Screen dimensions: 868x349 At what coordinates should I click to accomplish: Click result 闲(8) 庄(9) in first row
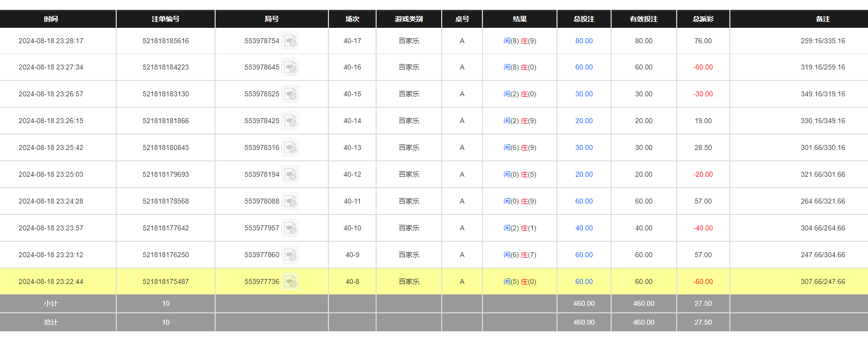(520, 41)
